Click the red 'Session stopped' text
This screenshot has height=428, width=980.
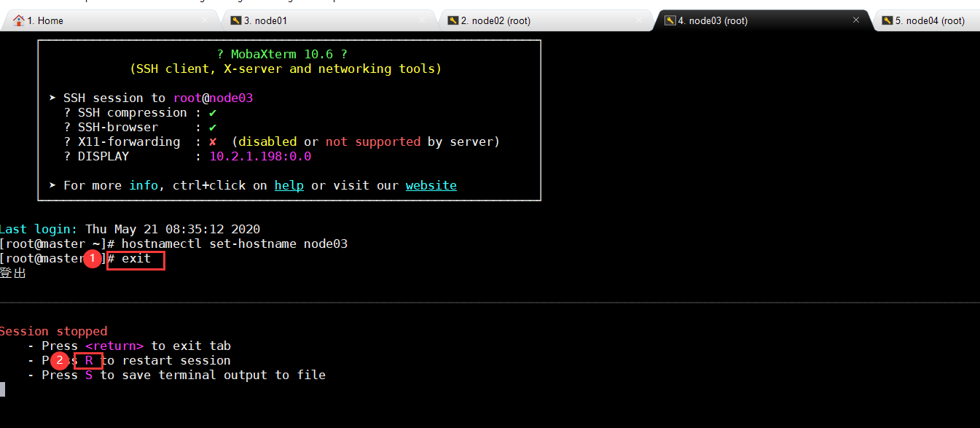53,331
